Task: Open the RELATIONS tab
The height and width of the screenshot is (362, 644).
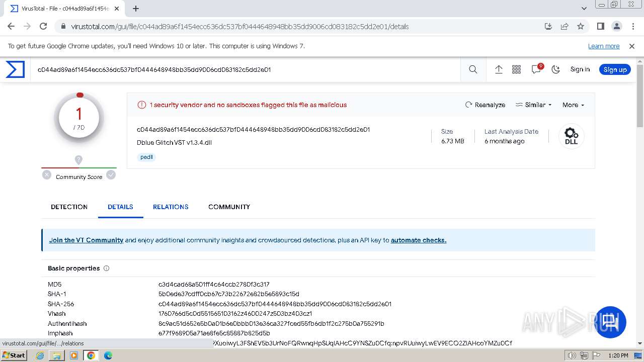Action: coord(171,207)
